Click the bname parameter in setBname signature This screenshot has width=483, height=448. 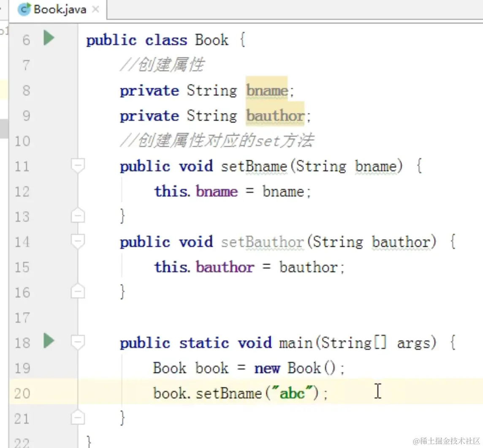coord(376,167)
